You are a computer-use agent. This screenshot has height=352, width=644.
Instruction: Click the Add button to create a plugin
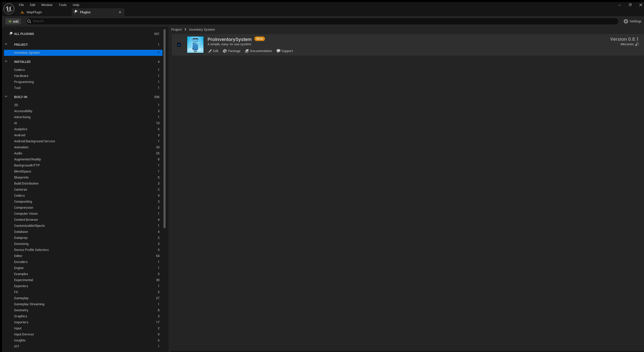pyautogui.click(x=13, y=21)
